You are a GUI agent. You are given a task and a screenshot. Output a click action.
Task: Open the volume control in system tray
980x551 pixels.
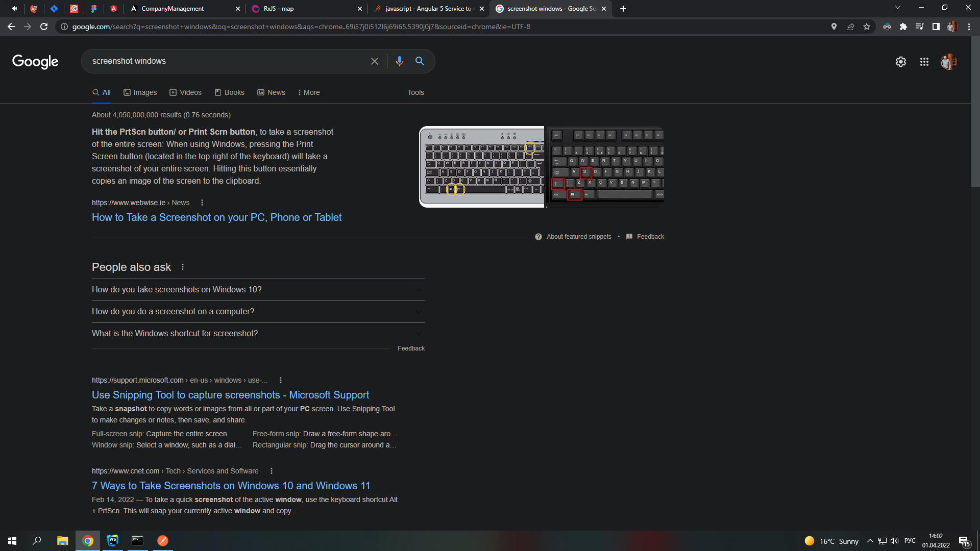[x=894, y=541]
